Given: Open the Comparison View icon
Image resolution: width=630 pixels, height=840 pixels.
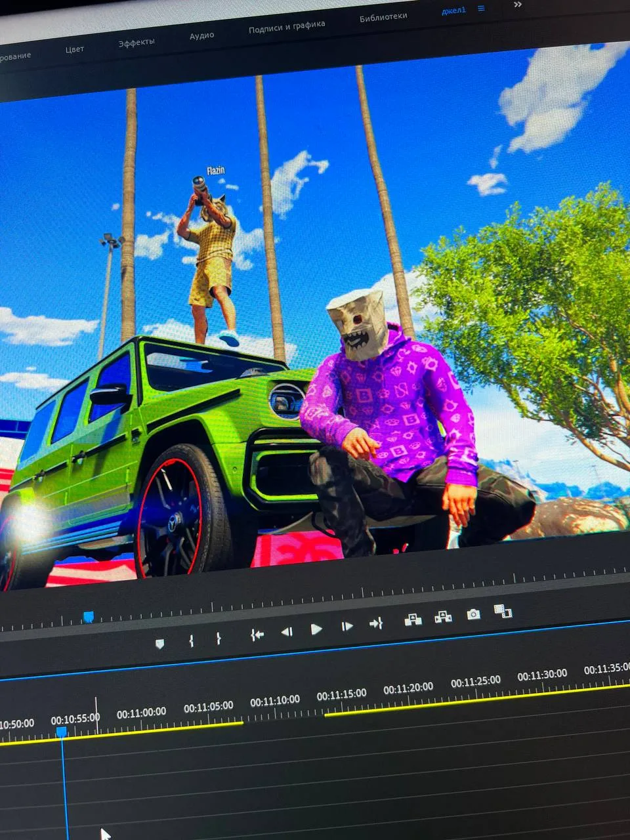Looking at the screenshot, I should (x=503, y=612).
